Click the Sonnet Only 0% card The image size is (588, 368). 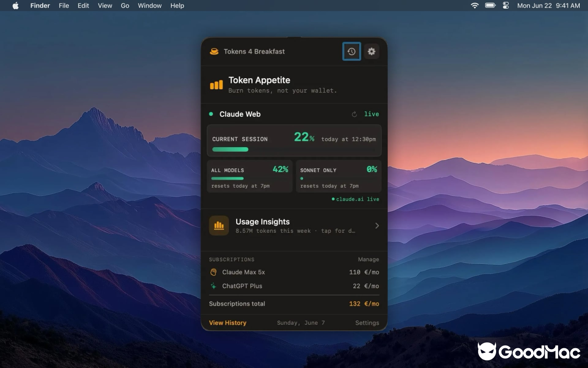point(339,176)
